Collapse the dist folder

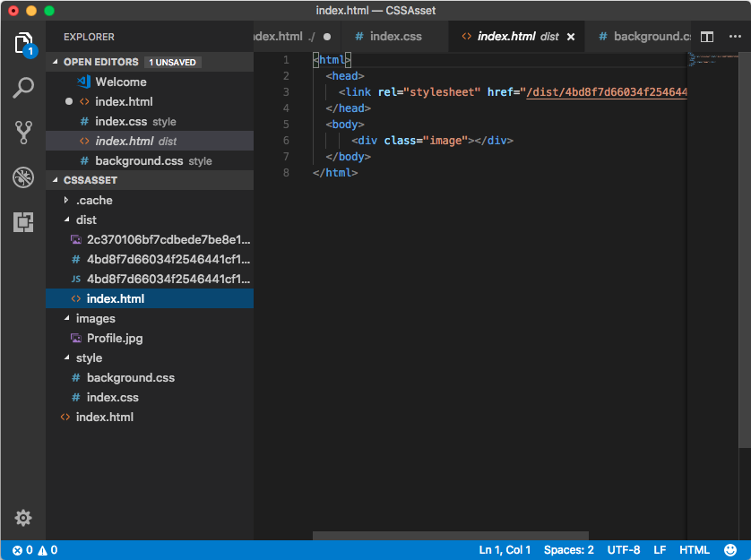[x=66, y=220]
